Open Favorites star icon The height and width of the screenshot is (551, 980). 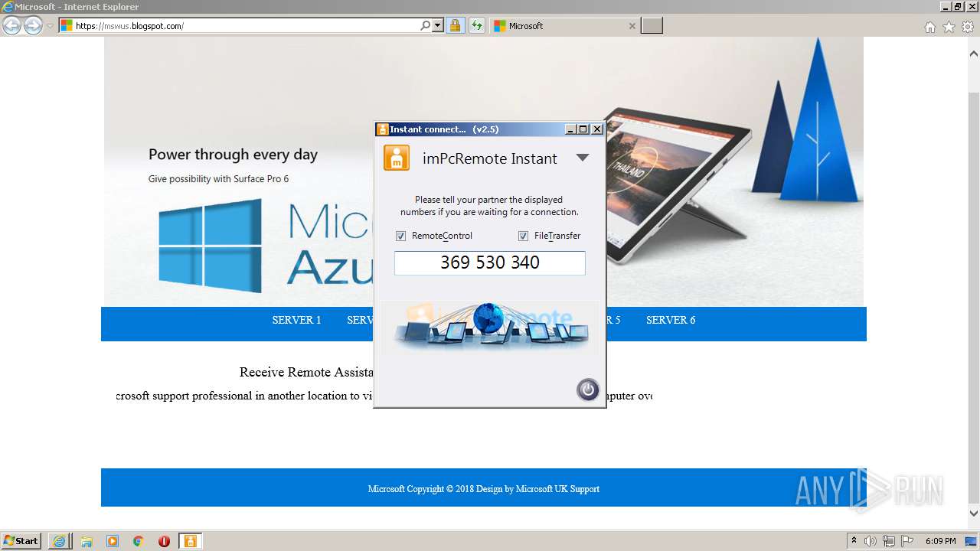[x=949, y=27]
